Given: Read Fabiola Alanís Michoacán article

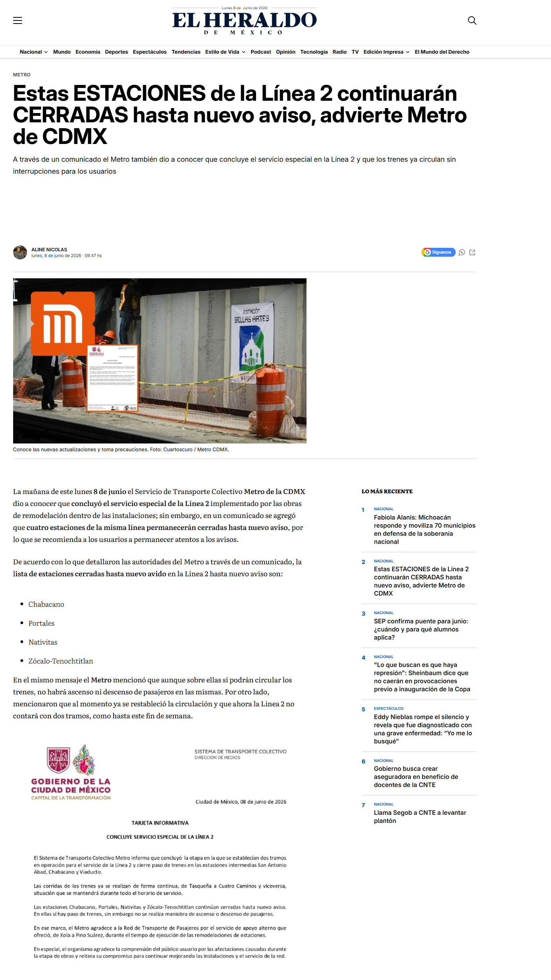Looking at the screenshot, I should point(424,530).
